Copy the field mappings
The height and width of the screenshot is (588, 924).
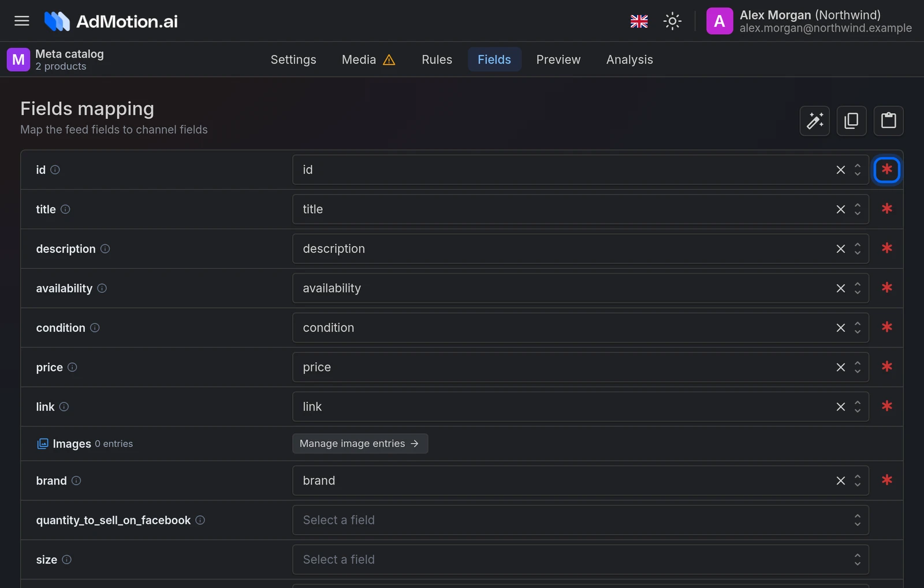(851, 121)
